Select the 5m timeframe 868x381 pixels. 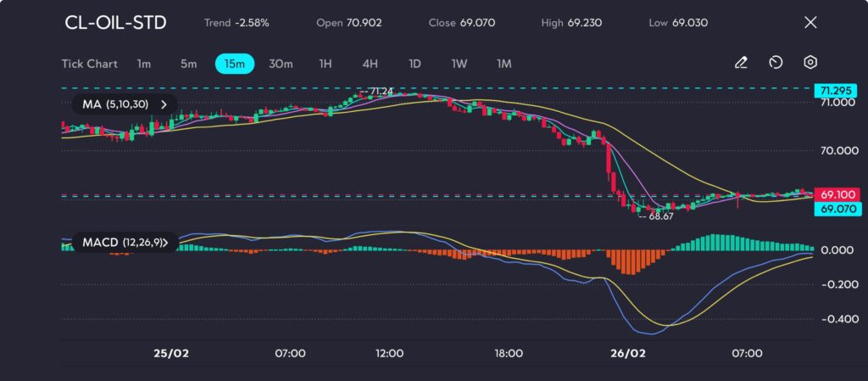click(188, 64)
